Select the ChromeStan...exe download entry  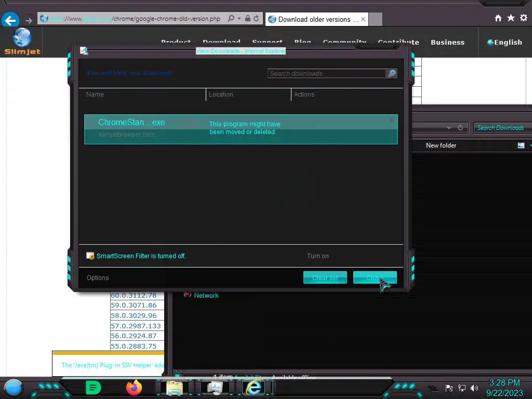241,129
